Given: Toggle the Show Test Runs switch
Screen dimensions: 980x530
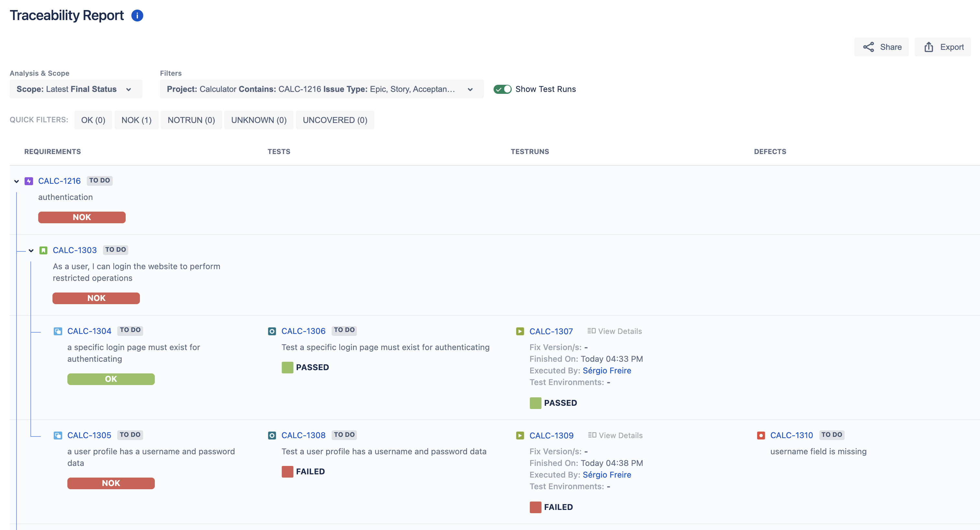Looking at the screenshot, I should coord(502,89).
